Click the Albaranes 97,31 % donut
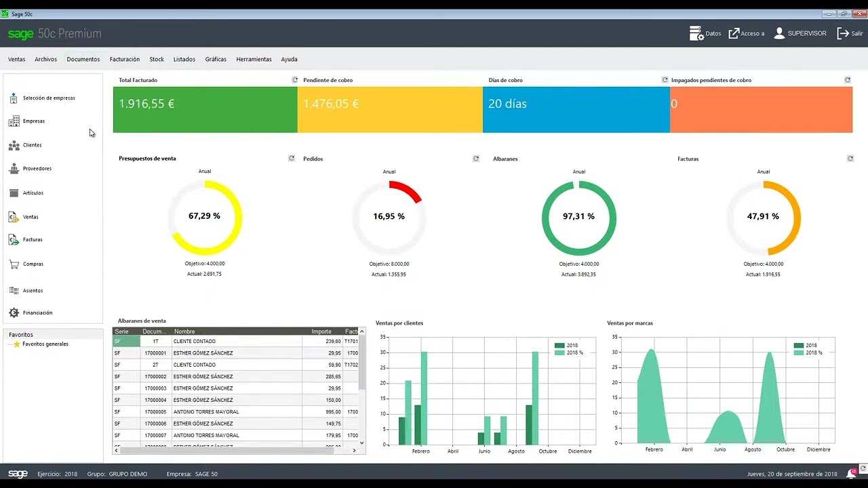This screenshot has height=488, width=868. coord(579,217)
